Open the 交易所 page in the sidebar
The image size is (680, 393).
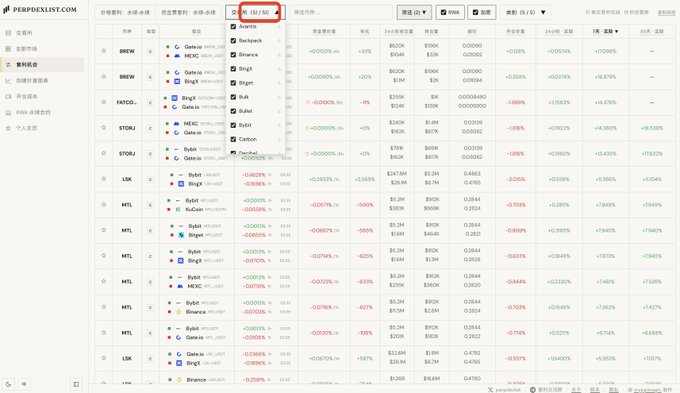42,33
